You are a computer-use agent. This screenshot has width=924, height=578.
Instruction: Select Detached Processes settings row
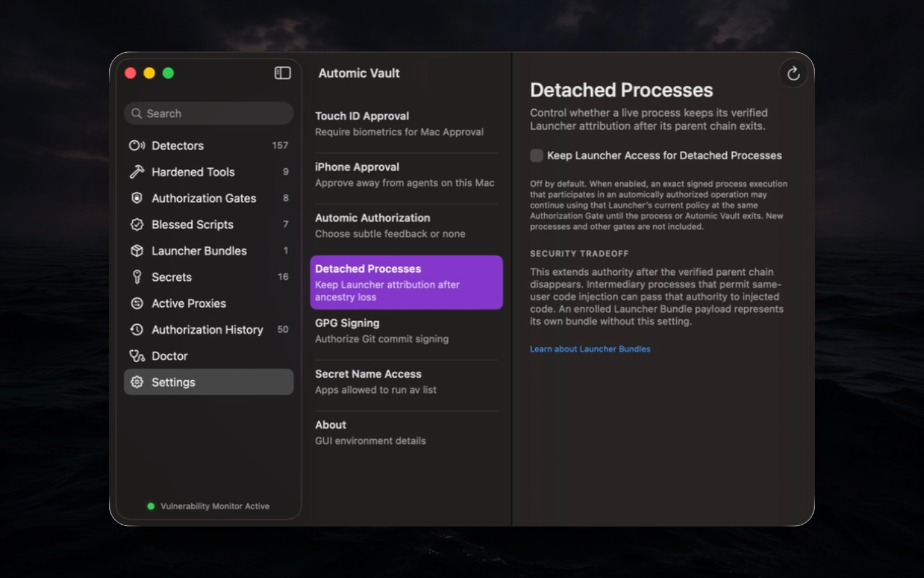click(406, 283)
